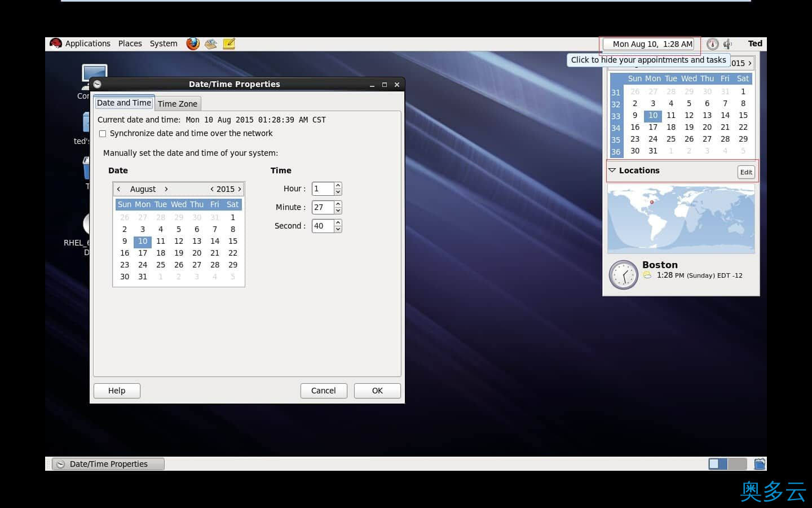
Task: Click the trash icon in bottom panel
Action: click(760, 464)
